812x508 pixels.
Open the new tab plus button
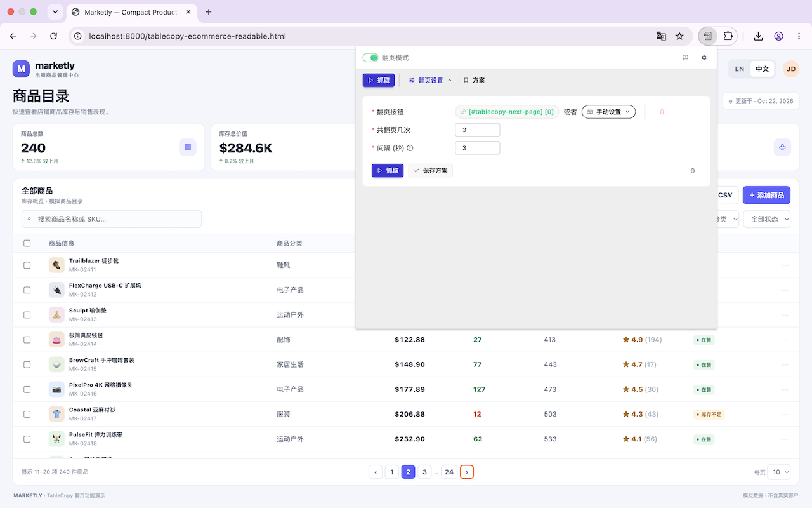click(x=209, y=12)
